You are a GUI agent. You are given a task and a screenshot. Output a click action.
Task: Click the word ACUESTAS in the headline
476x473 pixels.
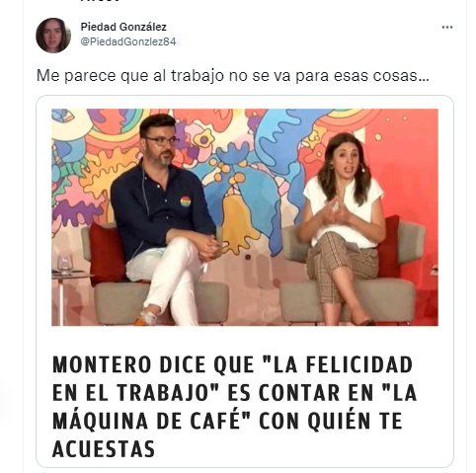coord(104,449)
